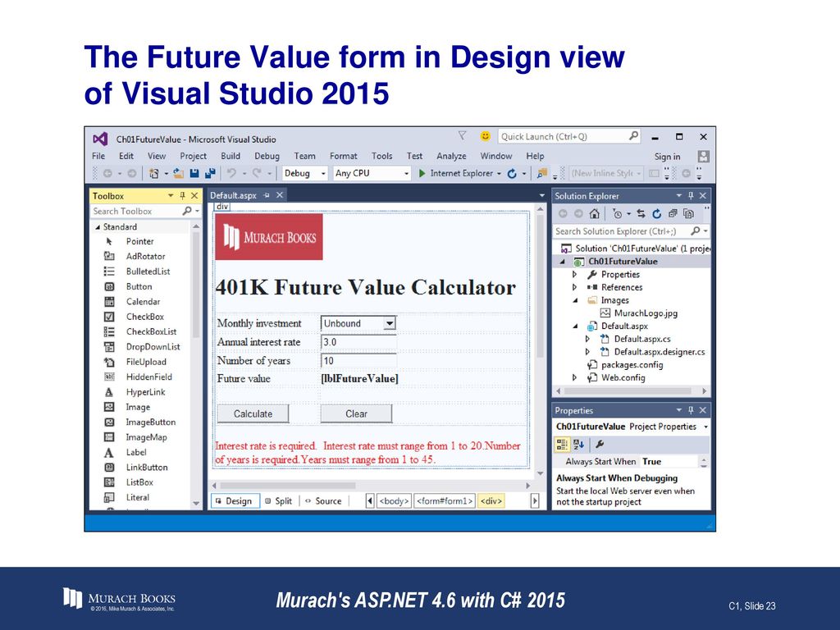Open the File menu

point(98,156)
